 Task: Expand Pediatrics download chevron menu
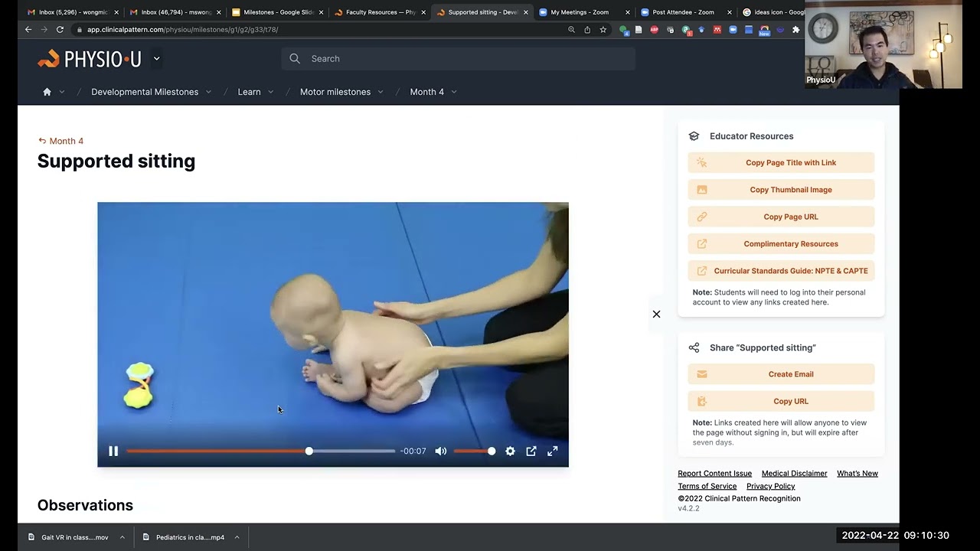[237, 537]
